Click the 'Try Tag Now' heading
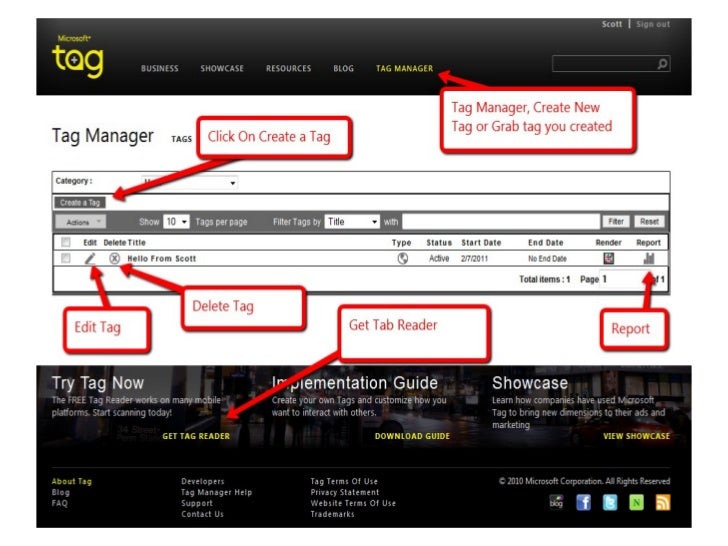 pyautogui.click(x=98, y=383)
